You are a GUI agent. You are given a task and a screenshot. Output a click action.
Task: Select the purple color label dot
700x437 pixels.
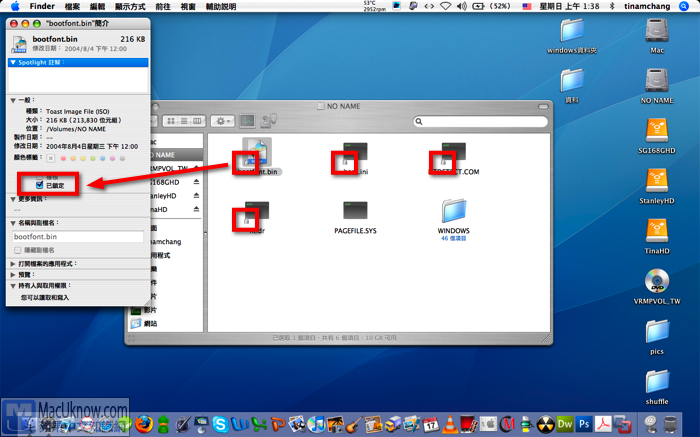click(x=112, y=158)
